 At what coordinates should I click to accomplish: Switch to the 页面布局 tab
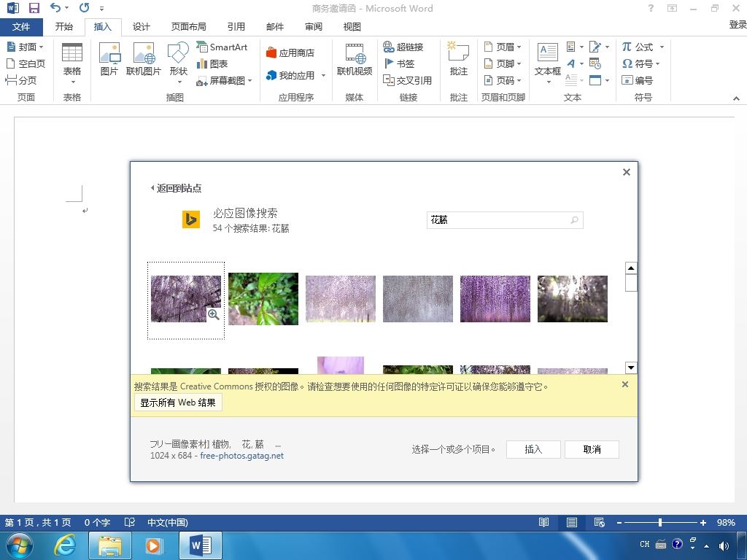[x=189, y=27]
